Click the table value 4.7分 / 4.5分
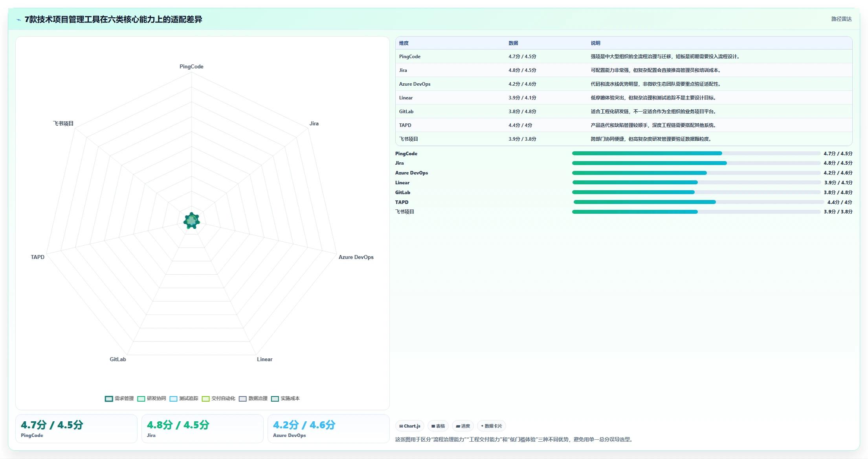The height and width of the screenshot is (459, 868). [x=522, y=57]
